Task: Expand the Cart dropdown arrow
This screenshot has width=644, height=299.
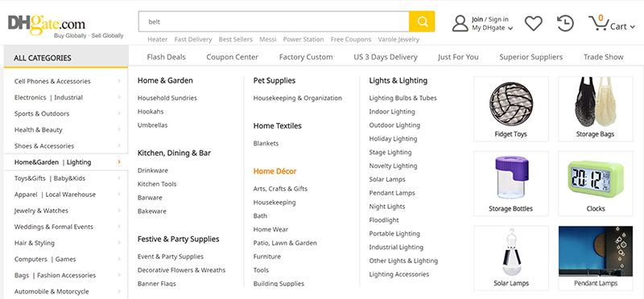Action: click(632, 27)
